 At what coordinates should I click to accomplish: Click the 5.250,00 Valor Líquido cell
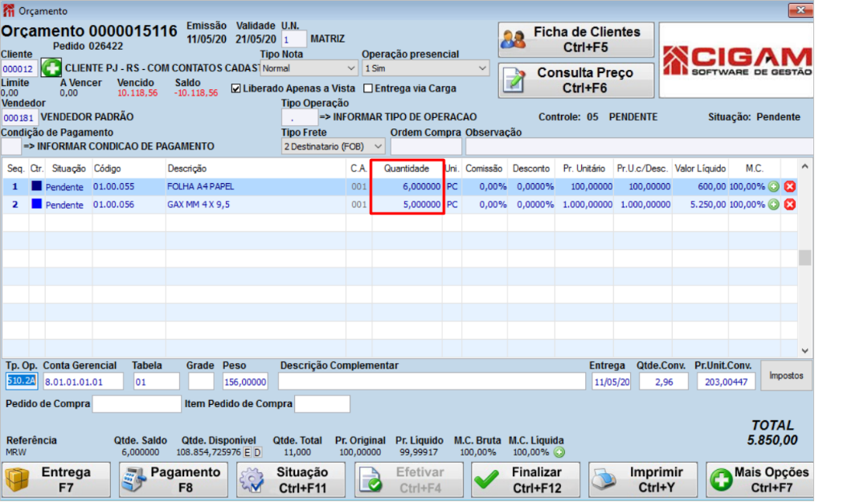tap(698, 204)
